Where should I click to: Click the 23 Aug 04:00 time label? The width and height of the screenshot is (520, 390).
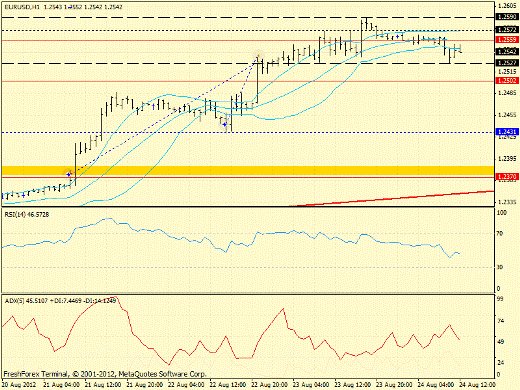click(311, 384)
